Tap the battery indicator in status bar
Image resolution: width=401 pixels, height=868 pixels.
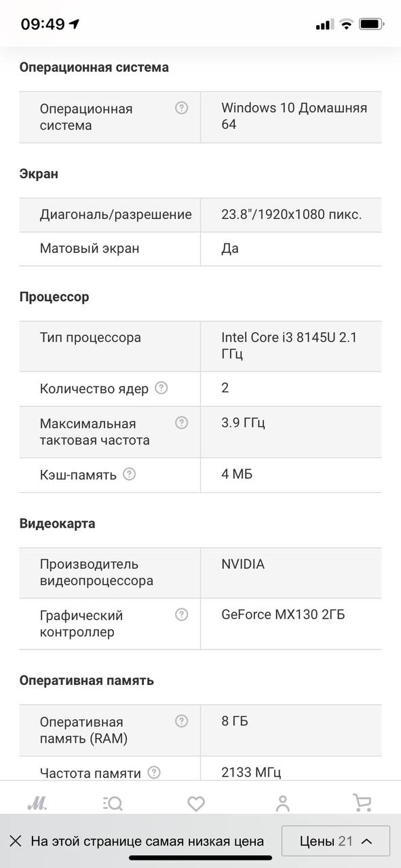coord(372,24)
